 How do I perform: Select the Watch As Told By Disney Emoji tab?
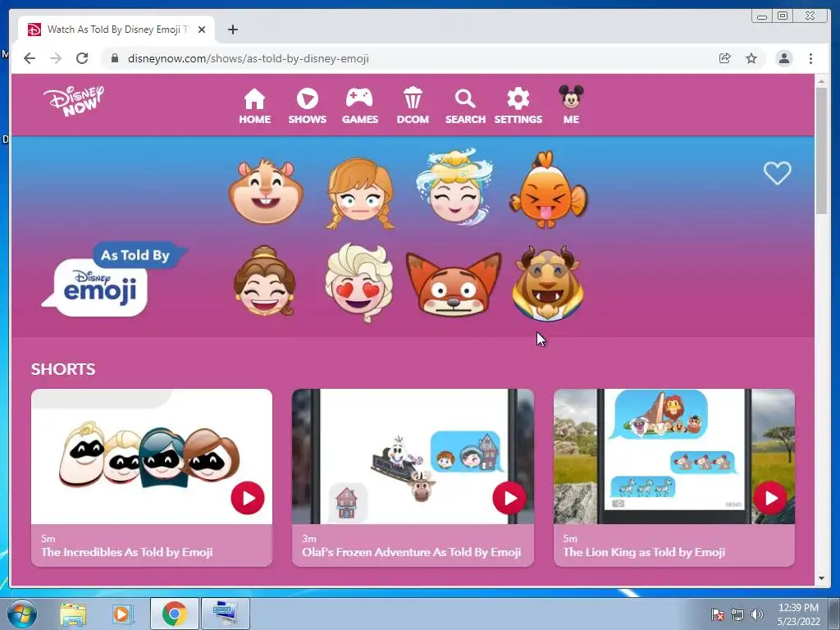(x=116, y=30)
